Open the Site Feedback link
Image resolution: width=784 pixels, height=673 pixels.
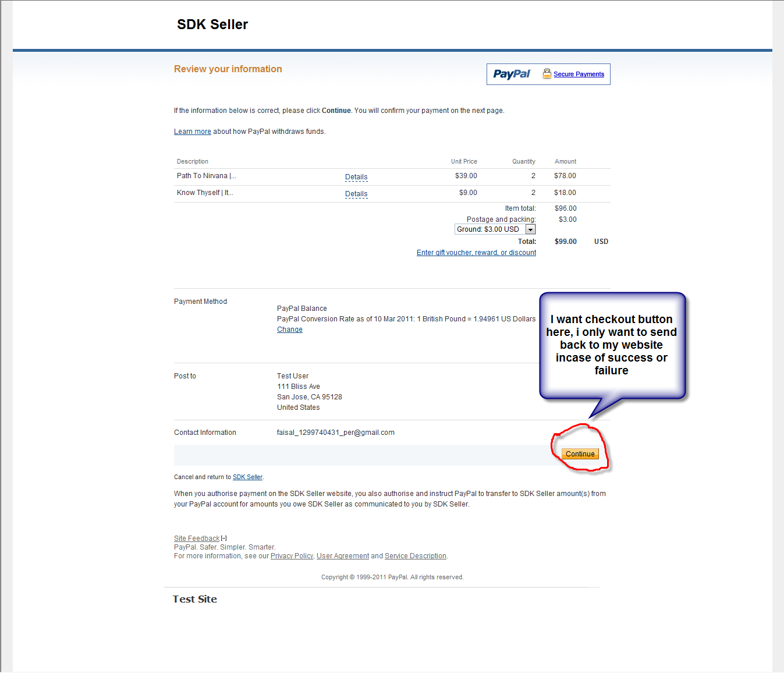point(196,538)
